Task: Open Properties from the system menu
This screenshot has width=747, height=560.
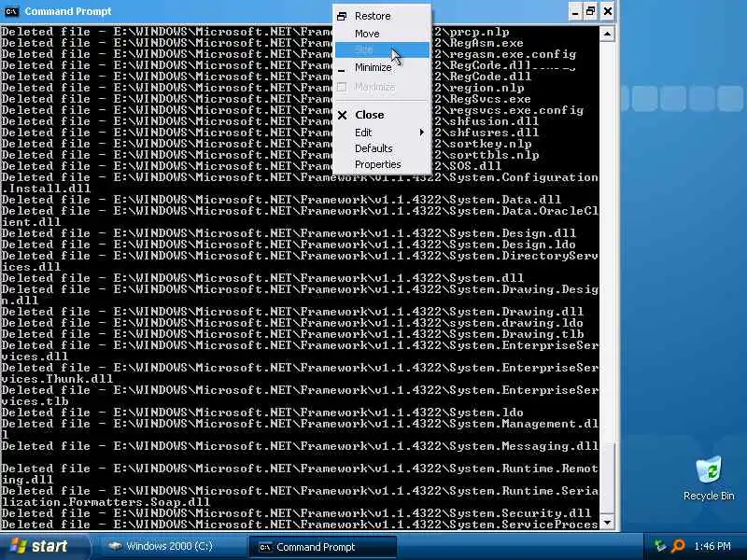Action: pyautogui.click(x=382, y=164)
